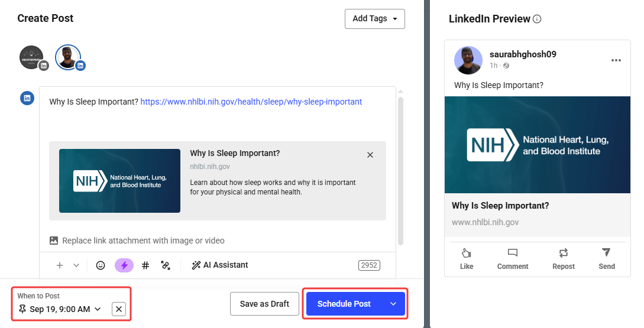
Task: Toggle the saurabhghosh09 LinkedIn profile avatar
Action: click(68, 57)
